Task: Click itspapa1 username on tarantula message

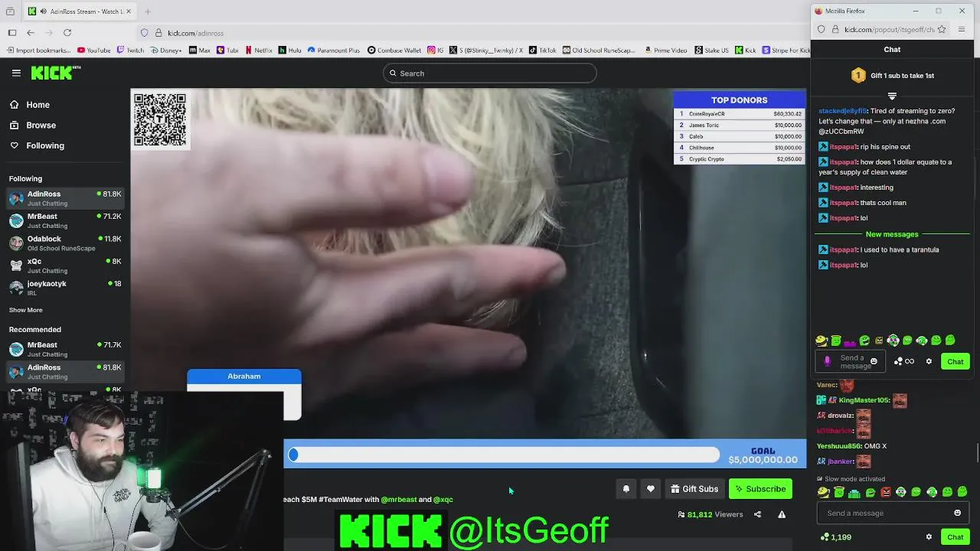Action: (x=843, y=249)
